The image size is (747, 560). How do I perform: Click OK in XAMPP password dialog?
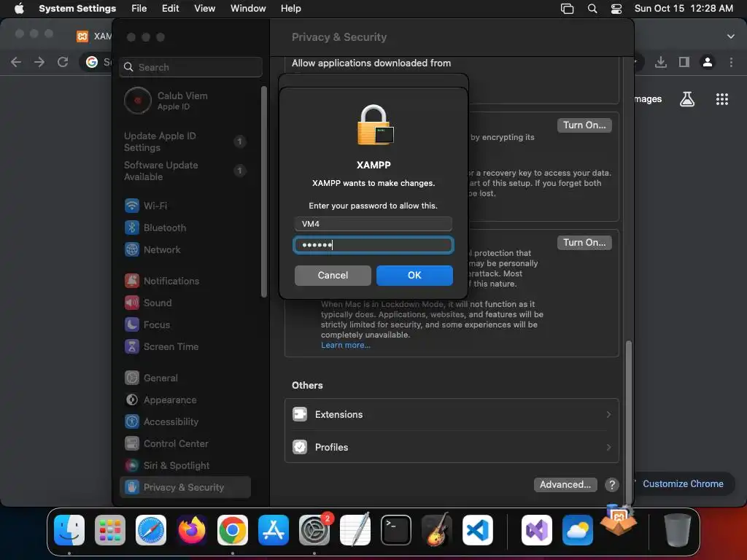click(414, 275)
